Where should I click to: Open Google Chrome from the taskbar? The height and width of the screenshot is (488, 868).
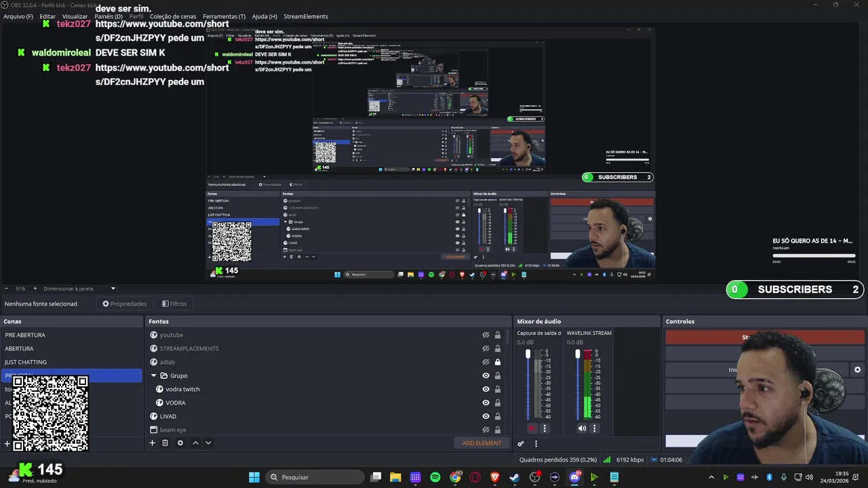pos(455,477)
